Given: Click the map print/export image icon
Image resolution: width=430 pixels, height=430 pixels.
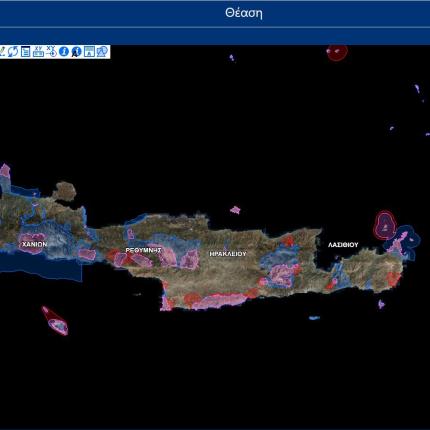Looking at the screenshot, I should [89, 52].
